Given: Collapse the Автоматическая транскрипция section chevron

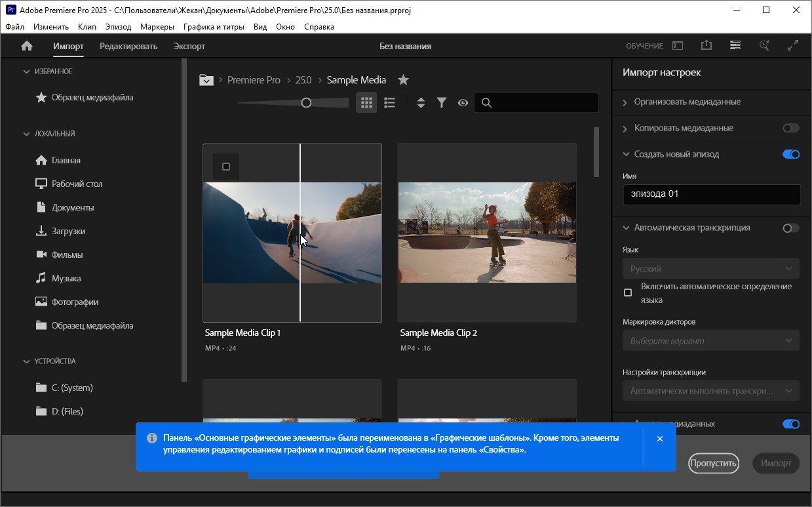Looking at the screenshot, I should point(625,228).
